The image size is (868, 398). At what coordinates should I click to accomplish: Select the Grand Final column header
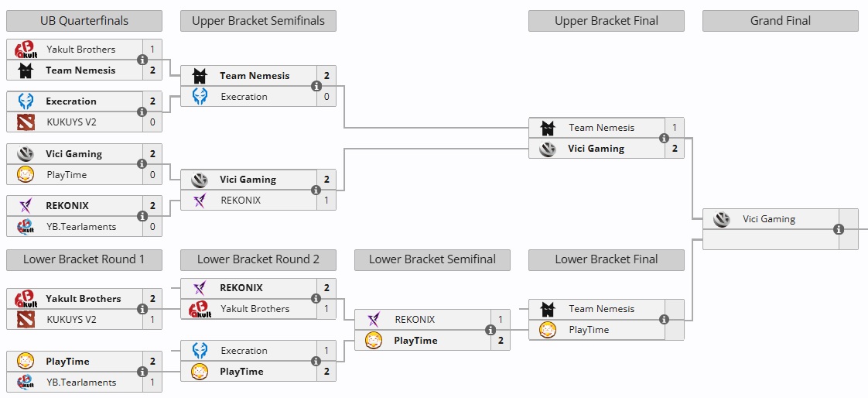(780, 21)
